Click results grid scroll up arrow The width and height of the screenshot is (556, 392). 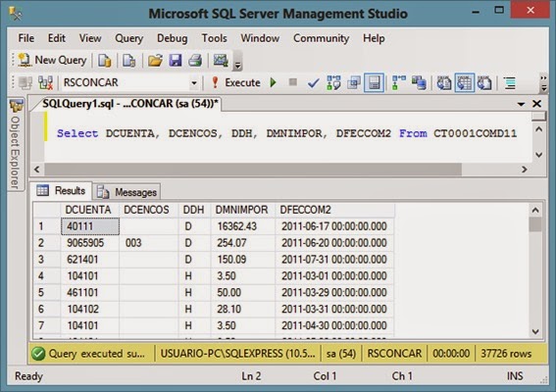coord(535,210)
